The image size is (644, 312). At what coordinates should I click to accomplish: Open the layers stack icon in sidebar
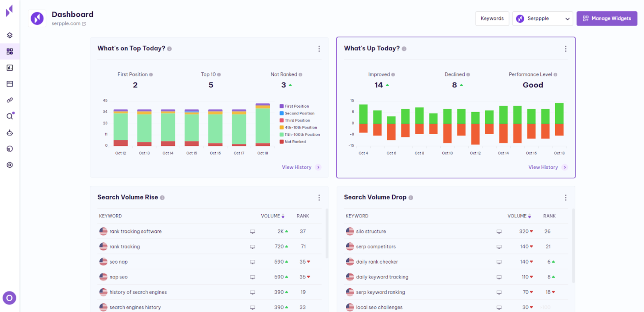point(10,35)
